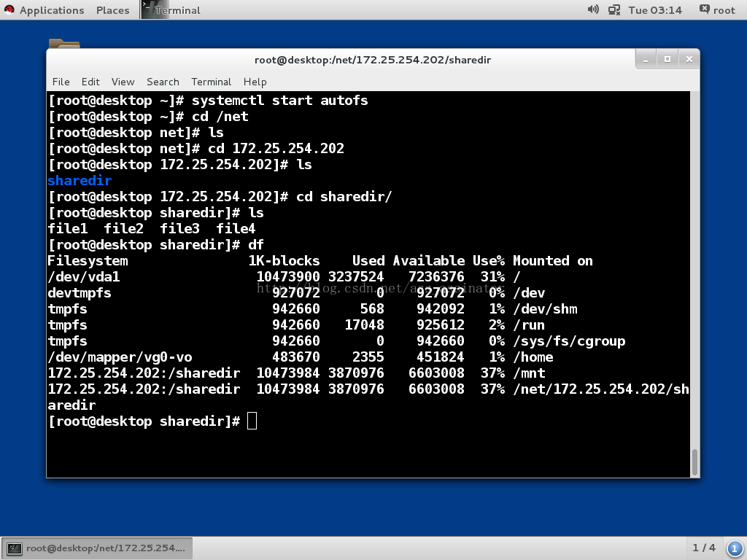Click the text 'systemctl start autofs'
This screenshot has width=747, height=560.
[279, 101]
